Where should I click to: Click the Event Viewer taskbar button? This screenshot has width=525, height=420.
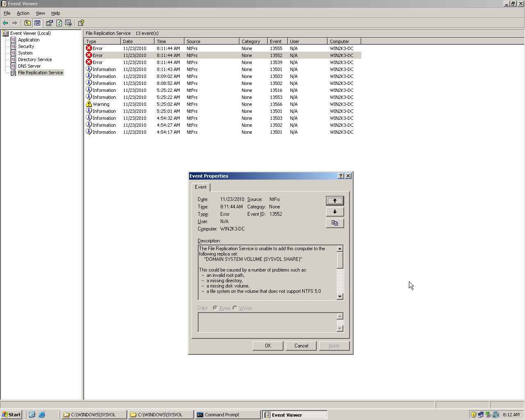coord(294,415)
